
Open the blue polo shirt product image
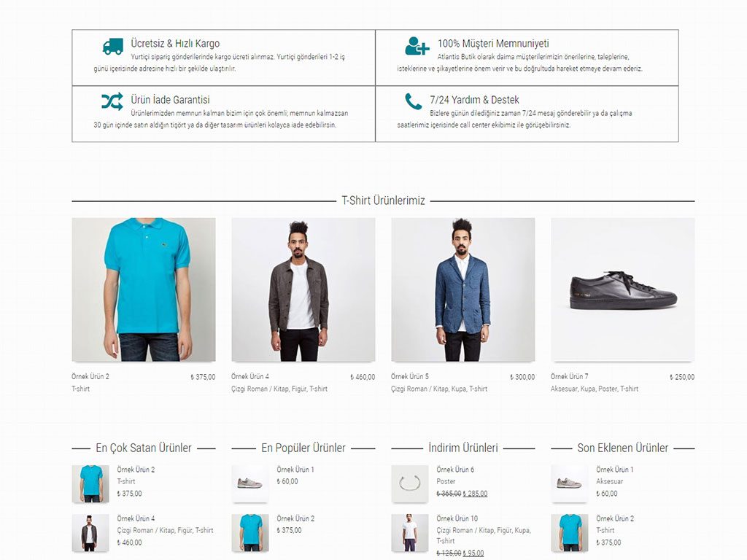(144, 289)
